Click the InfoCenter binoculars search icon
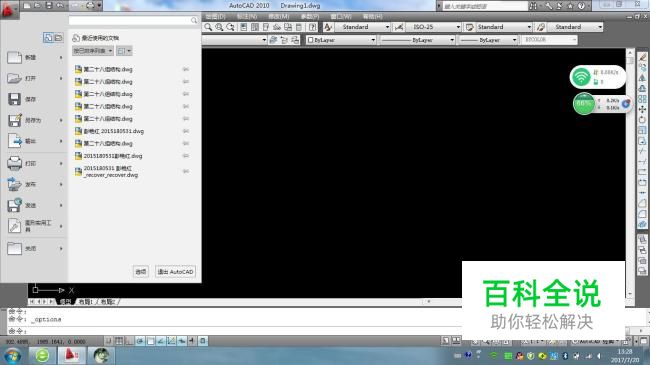Image resolution: width=650 pixels, height=365 pixels. tap(533, 6)
